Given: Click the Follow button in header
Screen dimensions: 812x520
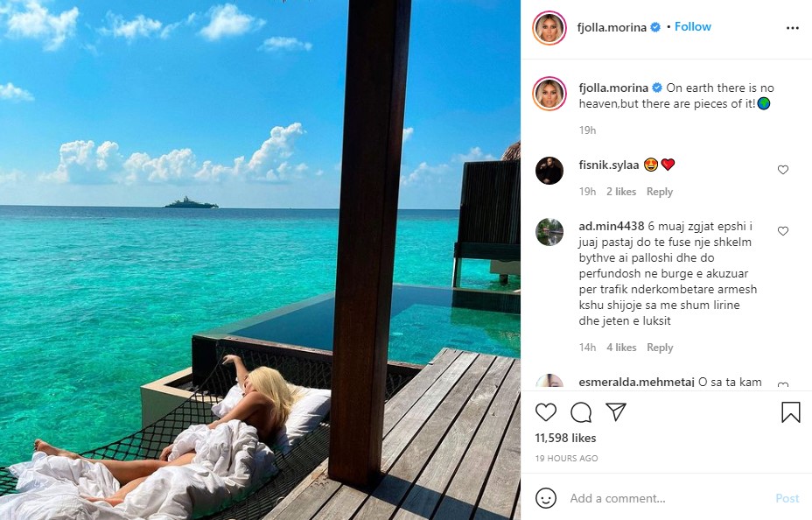Looking at the screenshot, I should [x=693, y=27].
